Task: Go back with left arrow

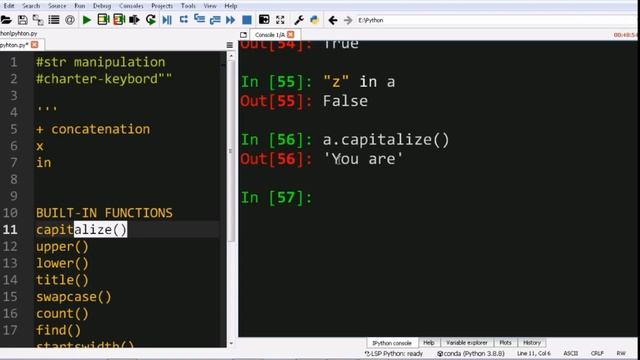Action: [x=333, y=20]
